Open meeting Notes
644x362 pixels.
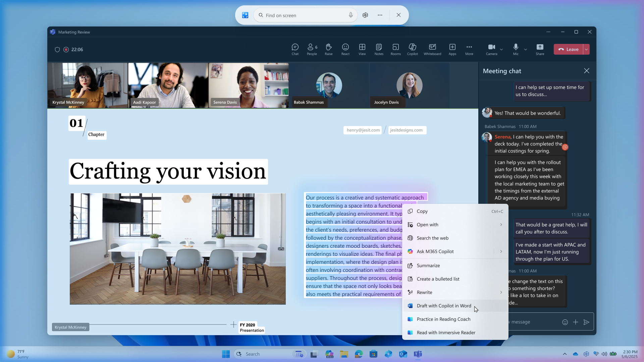click(379, 49)
